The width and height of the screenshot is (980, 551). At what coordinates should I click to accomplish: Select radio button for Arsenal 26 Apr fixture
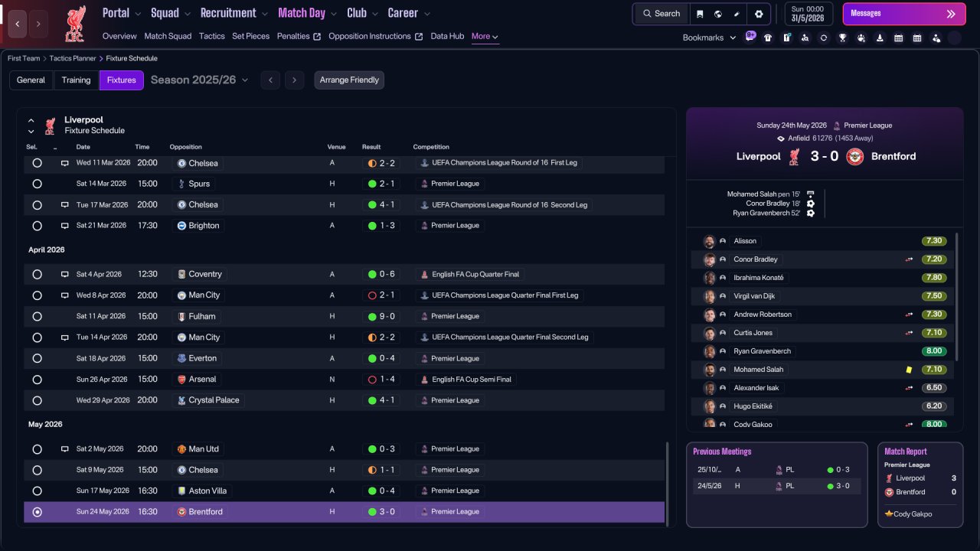pos(37,380)
